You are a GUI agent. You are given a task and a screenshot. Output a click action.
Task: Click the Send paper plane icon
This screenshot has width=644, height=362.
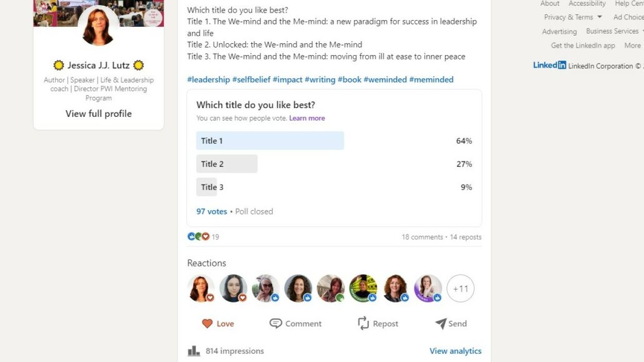[x=441, y=323]
